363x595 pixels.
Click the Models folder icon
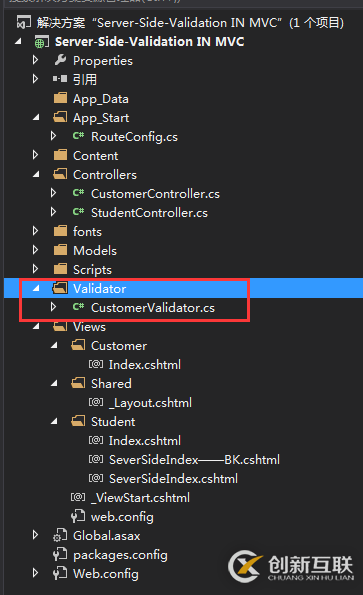(60, 250)
